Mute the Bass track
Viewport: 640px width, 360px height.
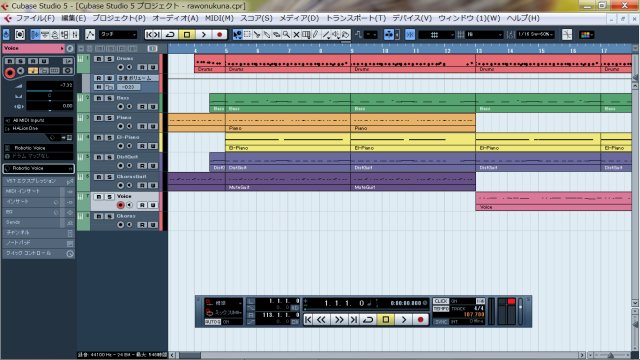pyautogui.click(x=98, y=98)
